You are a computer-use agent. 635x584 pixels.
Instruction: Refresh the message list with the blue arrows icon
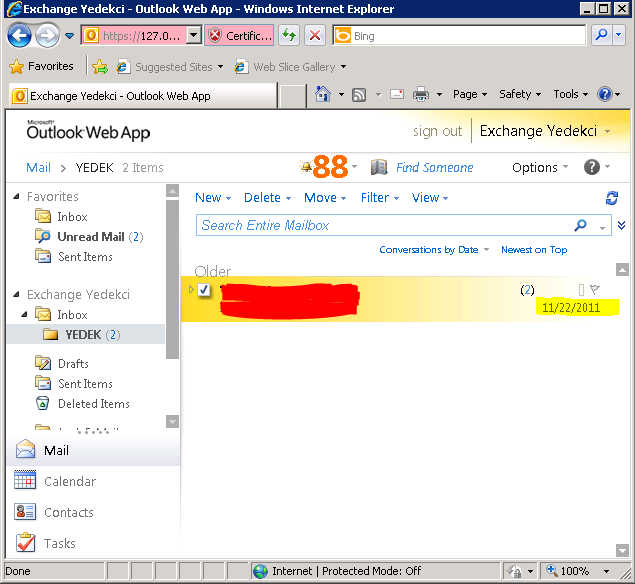(612, 198)
